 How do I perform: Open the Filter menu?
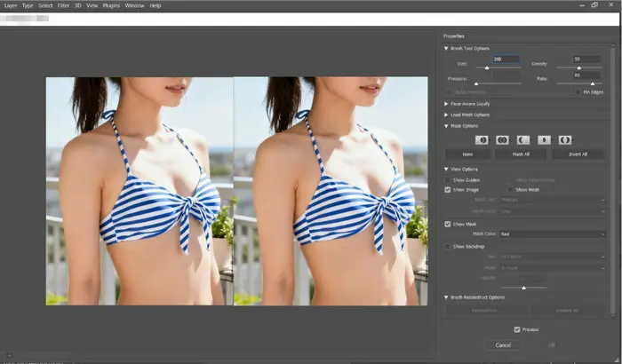63,5
